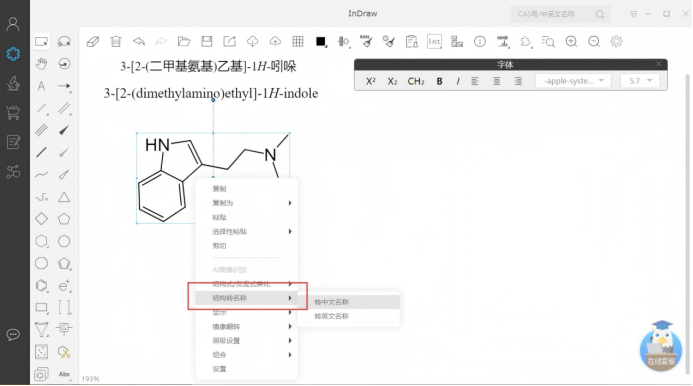The height and width of the screenshot is (386, 693).
Task: Open a file with folder icon
Action: 184,42
